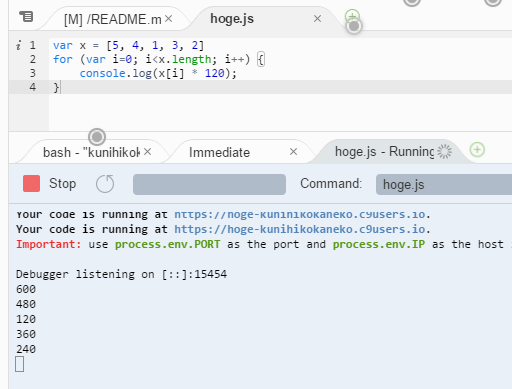Focus the Command input field showing hoge.js
The height and width of the screenshot is (389, 512).
[444, 184]
